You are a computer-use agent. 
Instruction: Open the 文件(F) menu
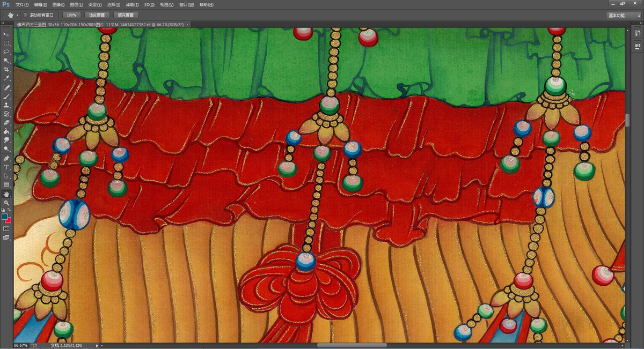coord(22,4)
